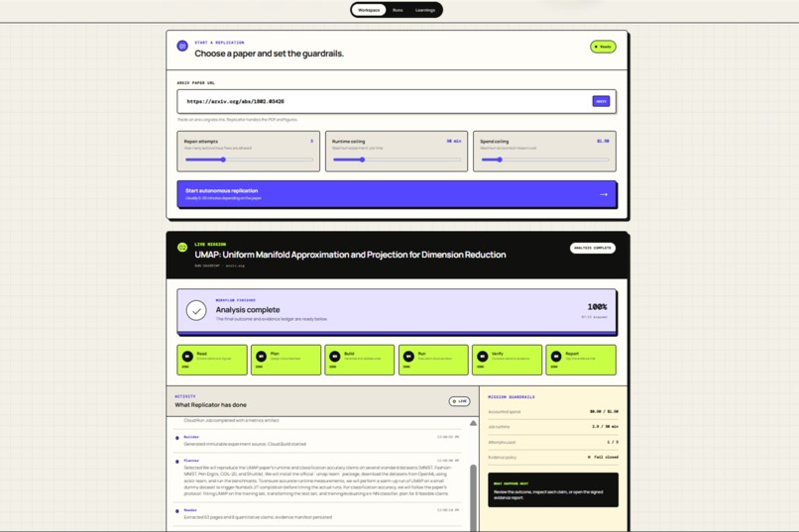Click the Mission Guardrails heading
Image resolution: width=799 pixels, height=532 pixels.
coord(512,396)
